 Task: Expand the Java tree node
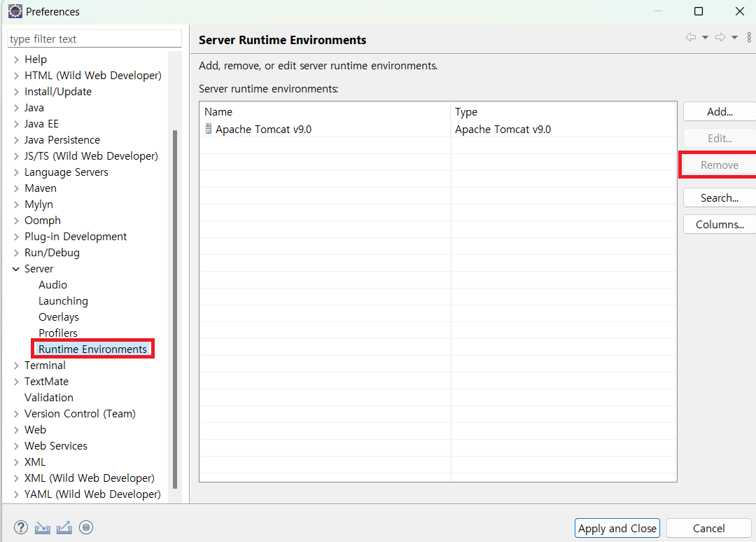16,108
